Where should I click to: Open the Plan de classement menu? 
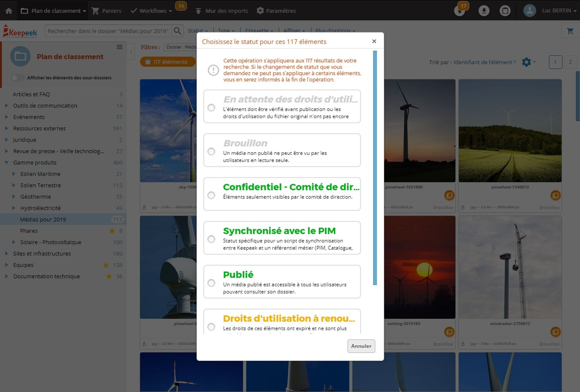point(53,11)
